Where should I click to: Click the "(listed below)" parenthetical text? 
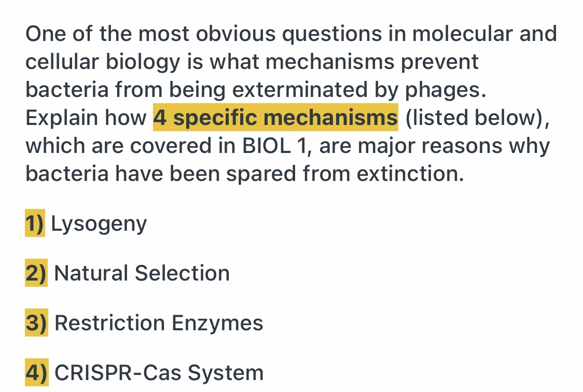click(x=476, y=118)
